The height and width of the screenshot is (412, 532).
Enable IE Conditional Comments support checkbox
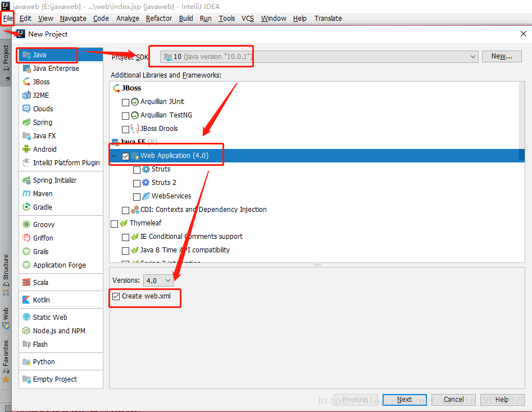(125, 237)
